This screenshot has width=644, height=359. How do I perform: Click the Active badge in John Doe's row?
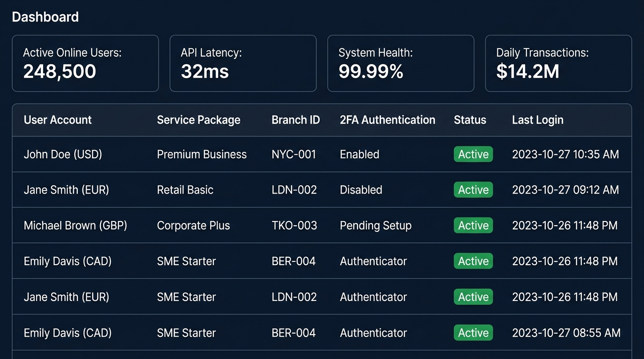(x=473, y=154)
